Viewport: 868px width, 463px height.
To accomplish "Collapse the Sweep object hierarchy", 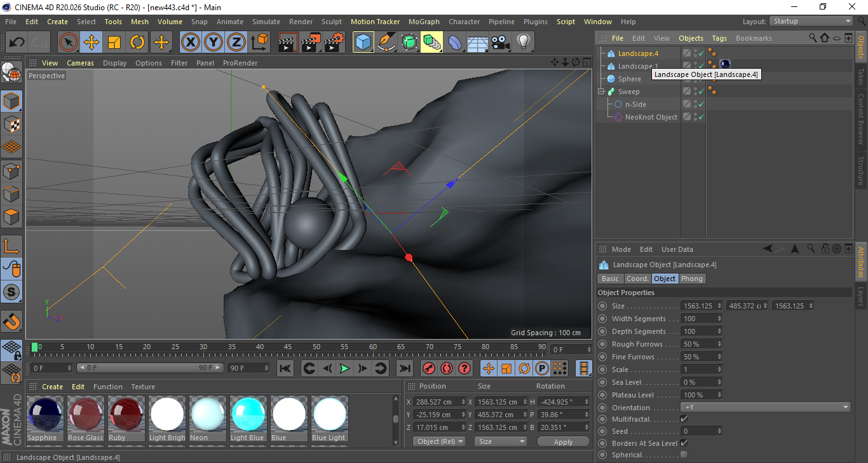I will tap(601, 92).
